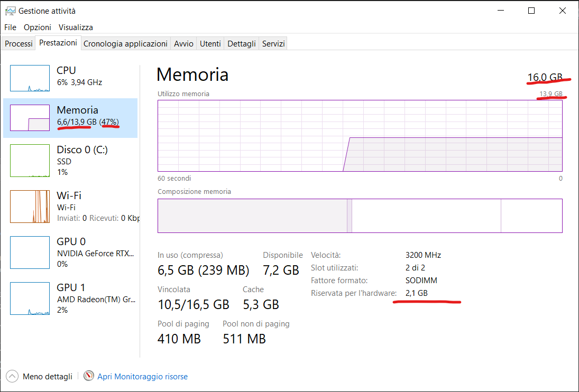The image size is (579, 392).
Task: Collapse view with Meno dettagli chevron
Action: (x=12, y=376)
